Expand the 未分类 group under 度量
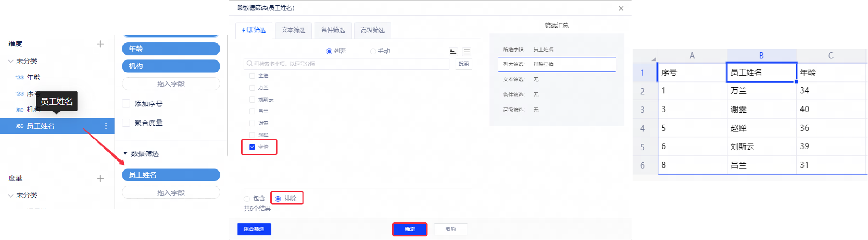868x240 pixels. (x=11, y=196)
